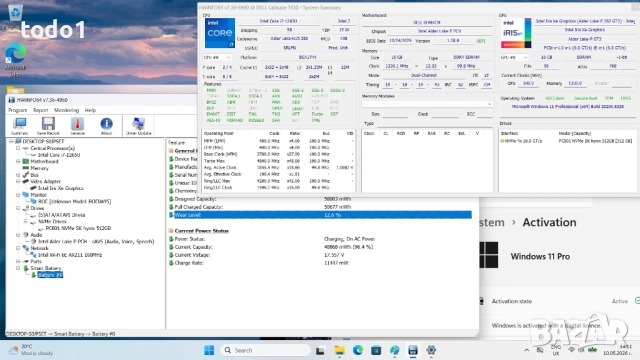This screenshot has height=360, width=640.
Task: Open the weather widget Mostly cloudy
Action: (31, 350)
